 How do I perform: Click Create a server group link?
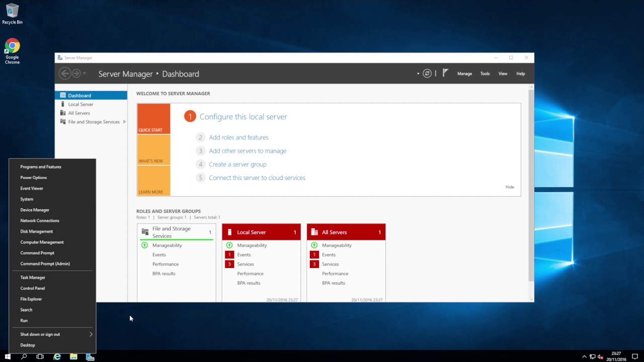(237, 164)
